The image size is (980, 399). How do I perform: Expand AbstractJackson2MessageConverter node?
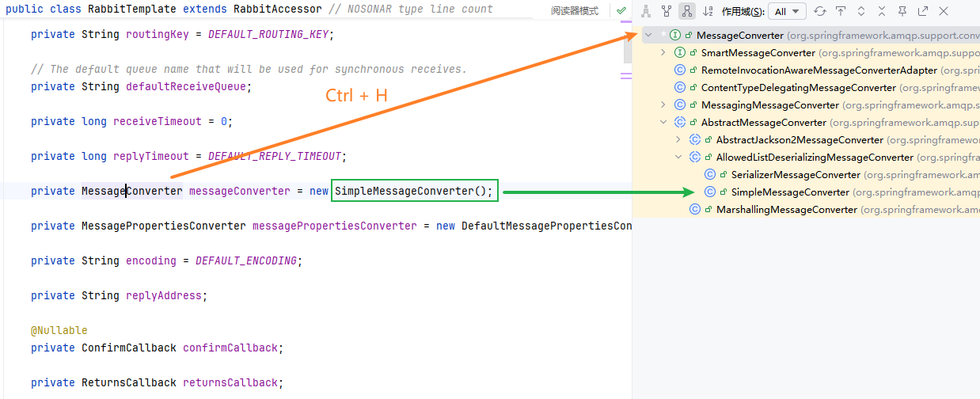pyautogui.click(x=678, y=139)
